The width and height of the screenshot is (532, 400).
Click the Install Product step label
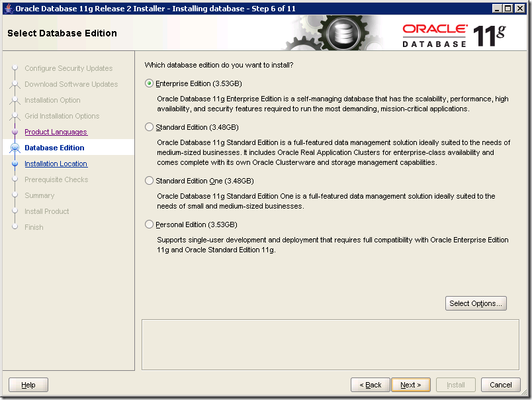47,211
